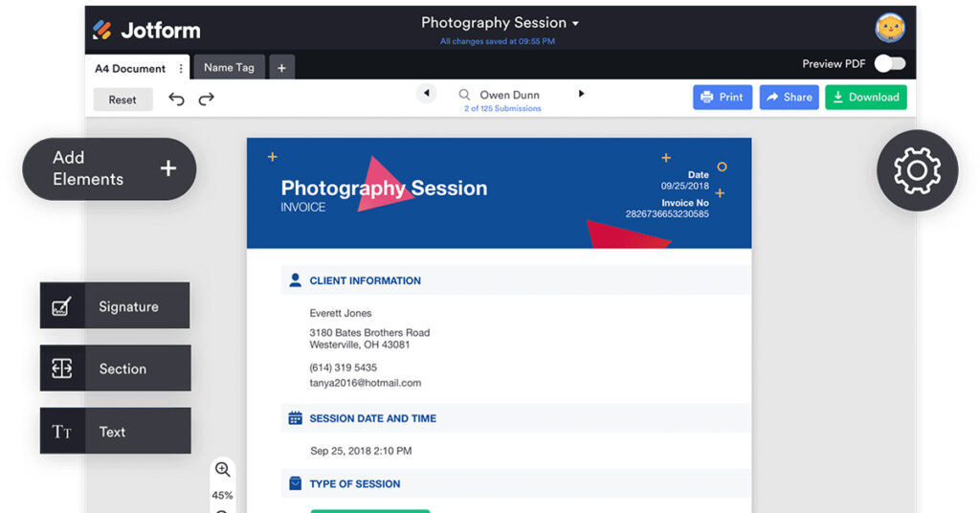Add a Section element
The height and width of the screenshot is (513, 980).
pyautogui.click(x=115, y=368)
